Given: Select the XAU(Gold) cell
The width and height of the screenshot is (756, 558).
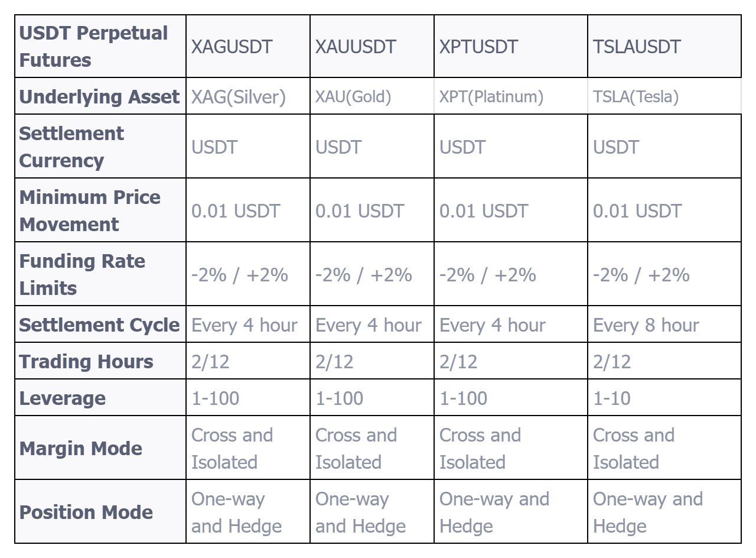Looking at the screenshot, I should coord(353,96).
